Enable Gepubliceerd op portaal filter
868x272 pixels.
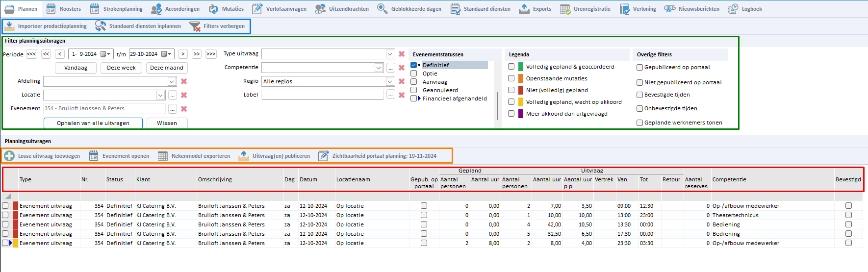[640, 68]
